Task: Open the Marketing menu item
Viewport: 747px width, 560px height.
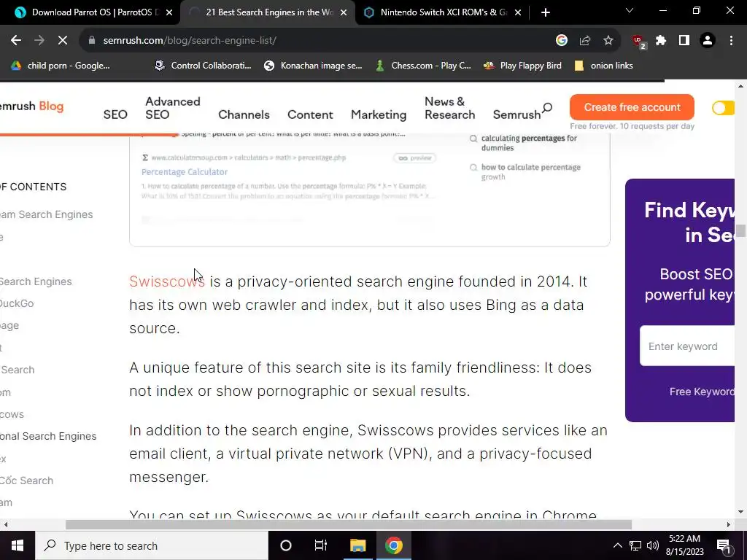Action: (379, 114)
